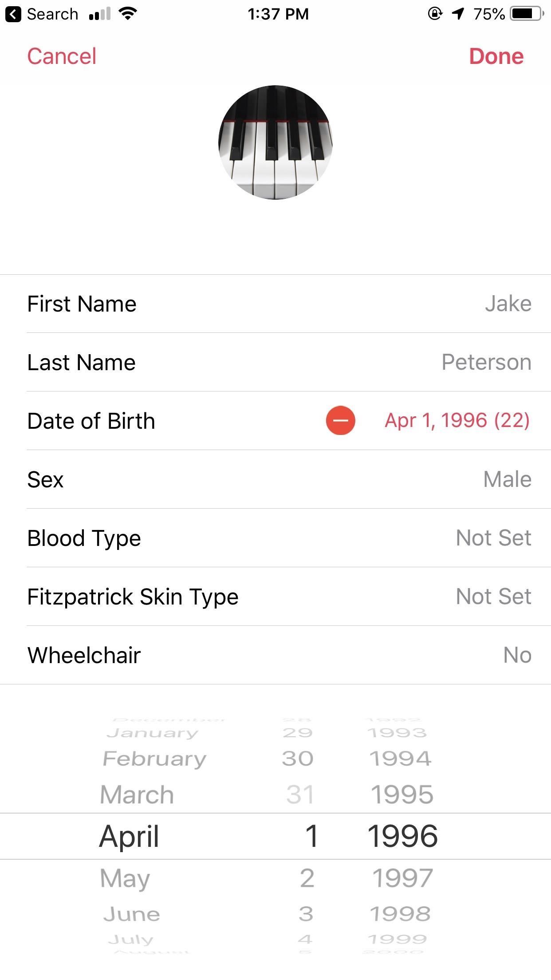
Task: Cancel editing the profile
Action: pyautogui.click(x=62, y=56)
